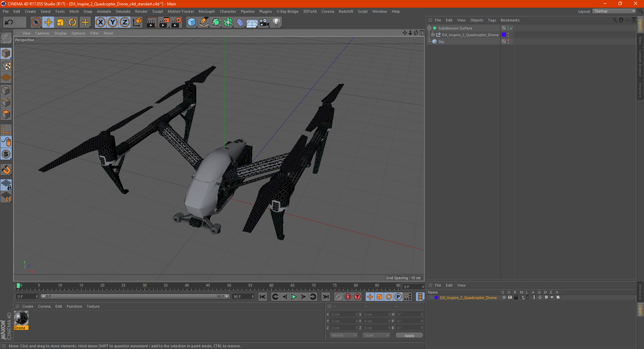Select the Drone material thumbnail
This screenshot has width=644, height=349.
point(21,318)
